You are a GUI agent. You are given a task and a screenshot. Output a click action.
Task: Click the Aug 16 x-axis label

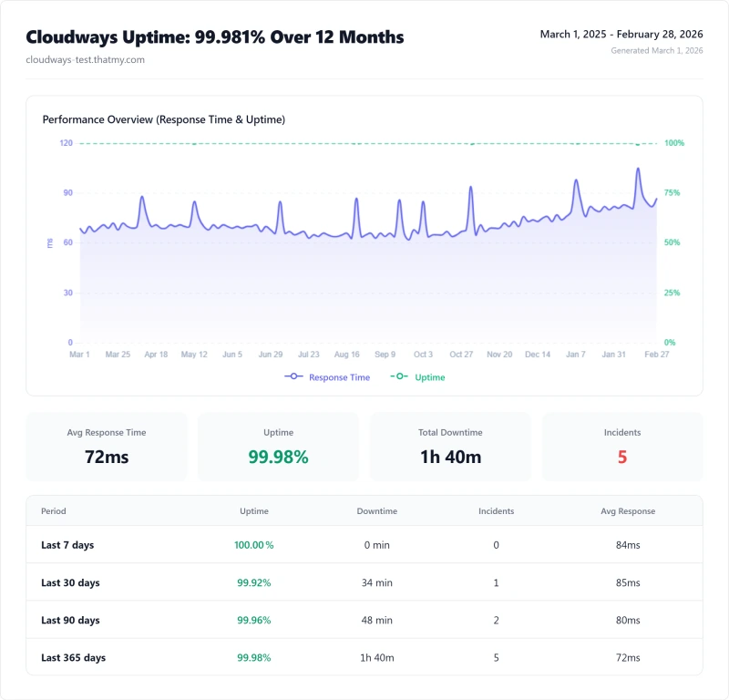coord(347,355)
